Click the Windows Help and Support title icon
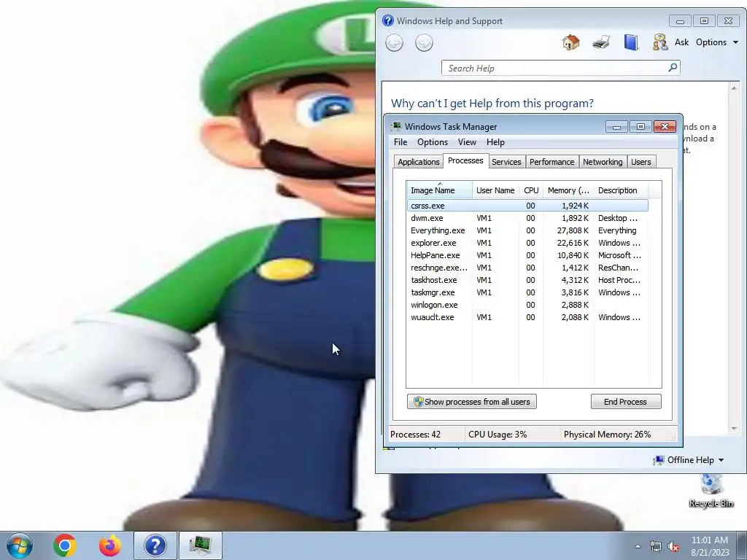 (x=388, y=20)
